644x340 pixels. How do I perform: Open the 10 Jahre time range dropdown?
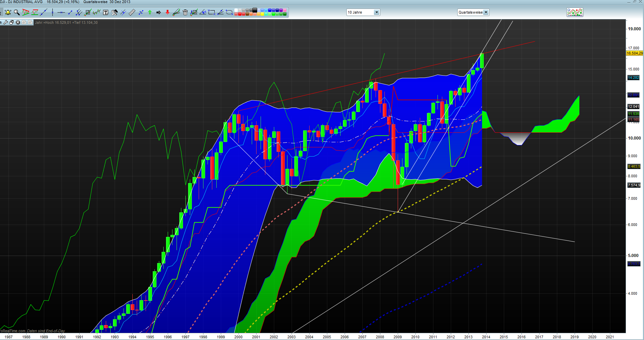tap(363, 12)
